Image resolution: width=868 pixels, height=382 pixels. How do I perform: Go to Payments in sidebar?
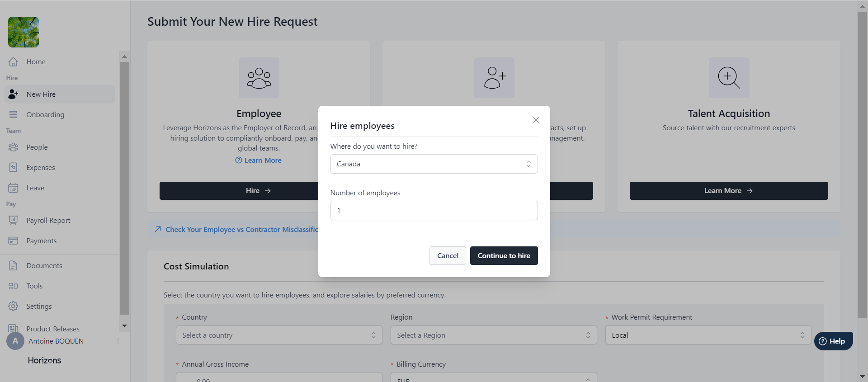click(41, 241)
